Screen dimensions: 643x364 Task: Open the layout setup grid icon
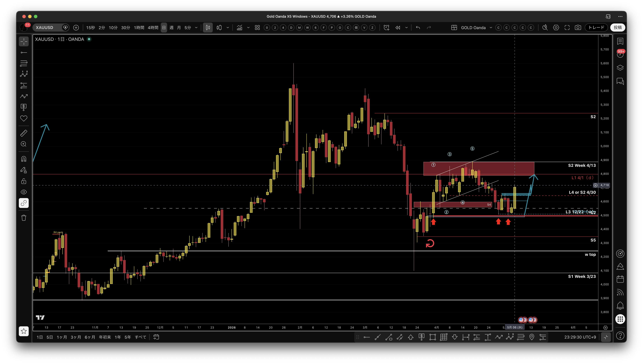(x=454, y=28)
